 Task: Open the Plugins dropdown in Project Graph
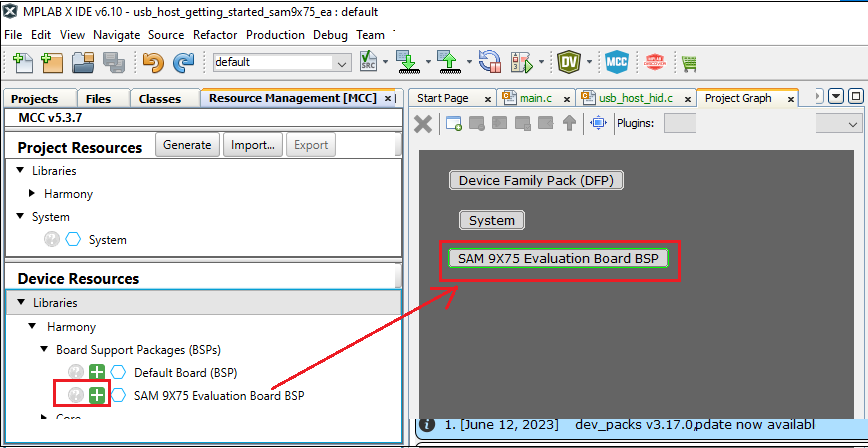(762, 123)
